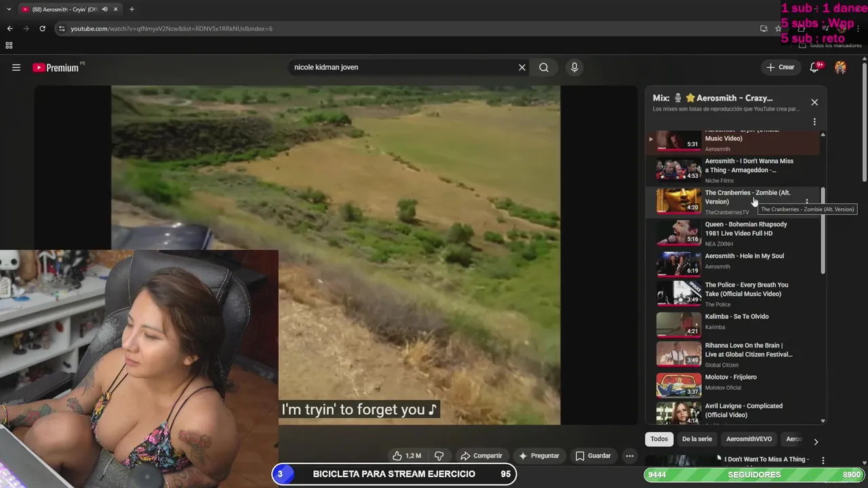Viewport: 868px width, 488px height.
Task: Play Aerosmith I Don't Wanna Miss a Thing
Action: pos(749,165)
